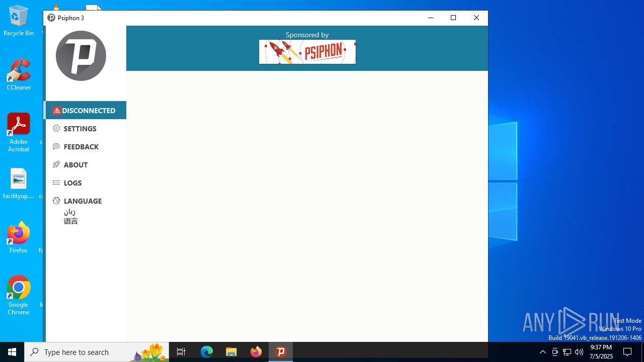Open the taskbar clock and date
Viewport: 644px width, 362px height.
[601, 352]
